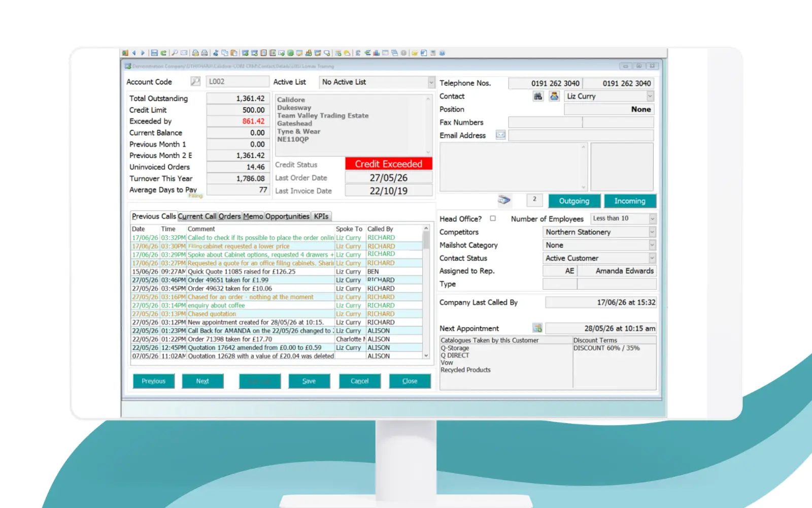
Task: Select the 'enquiry about coffee' call row
Action: click(277, 305)
